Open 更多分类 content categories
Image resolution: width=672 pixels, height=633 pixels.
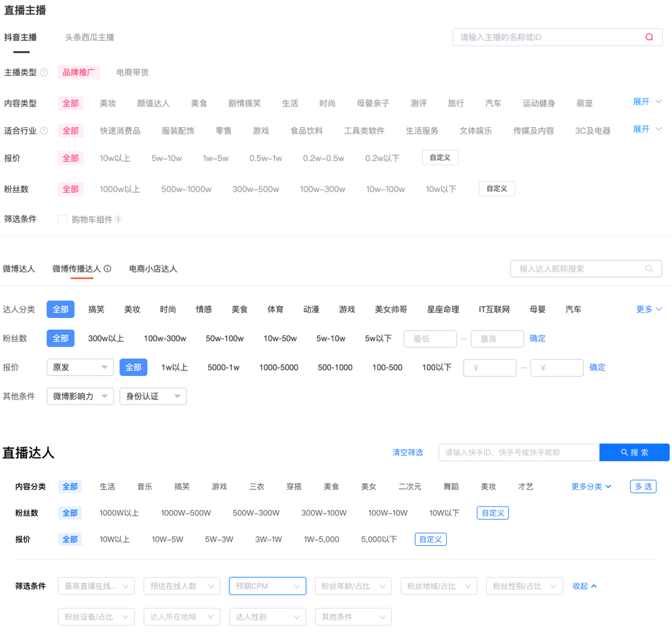pyautogui.click(x=591, y=486)
